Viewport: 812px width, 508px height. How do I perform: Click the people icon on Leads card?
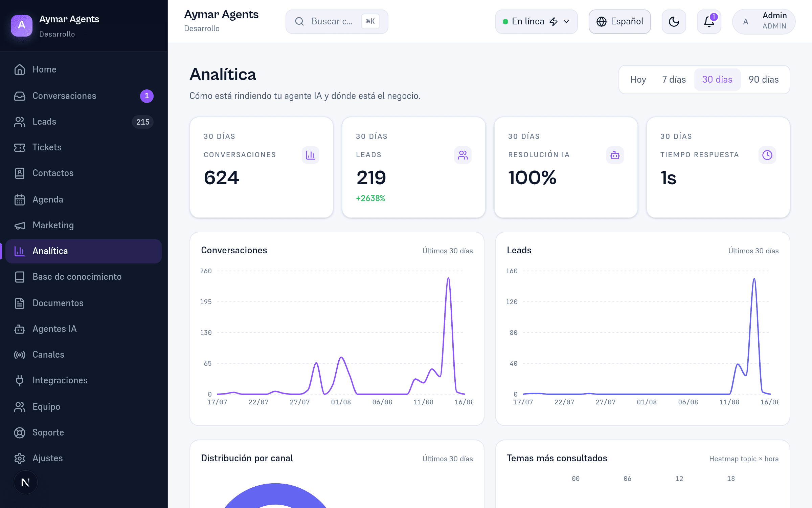(x=463, y=155)
